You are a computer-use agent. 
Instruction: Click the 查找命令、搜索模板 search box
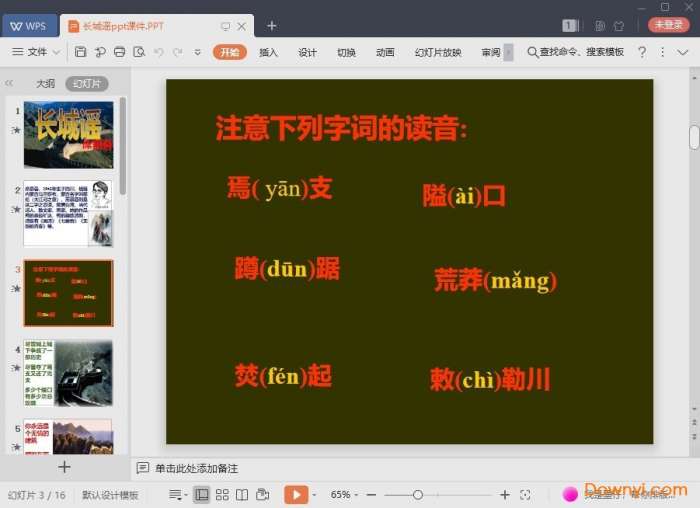[575, 52]
